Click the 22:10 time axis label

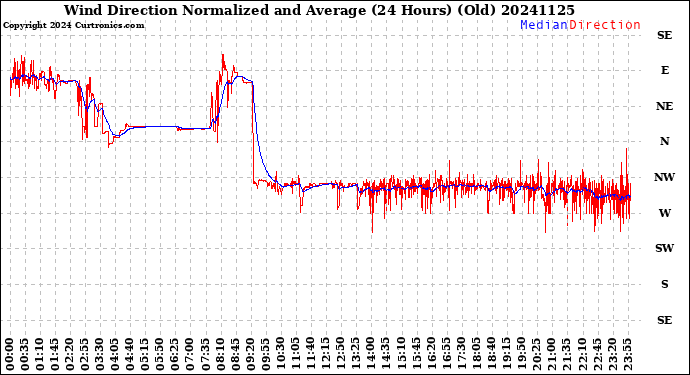[582, 354]
